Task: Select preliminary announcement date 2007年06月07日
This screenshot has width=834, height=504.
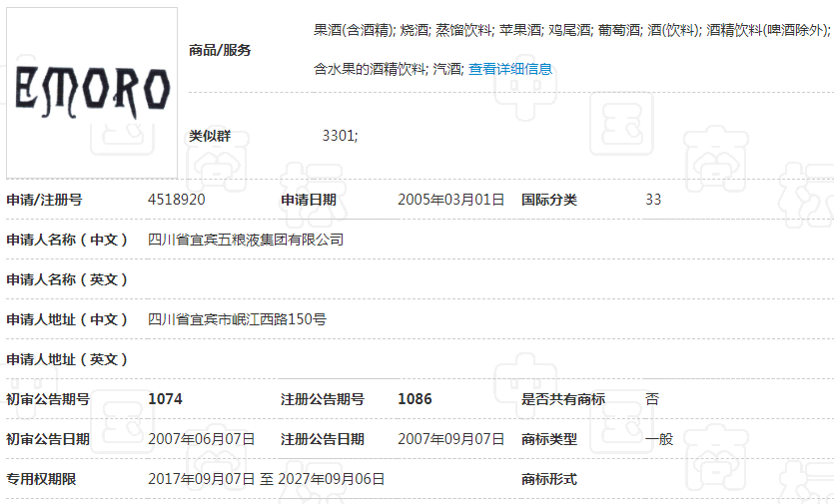Action: tap(202, 439)
